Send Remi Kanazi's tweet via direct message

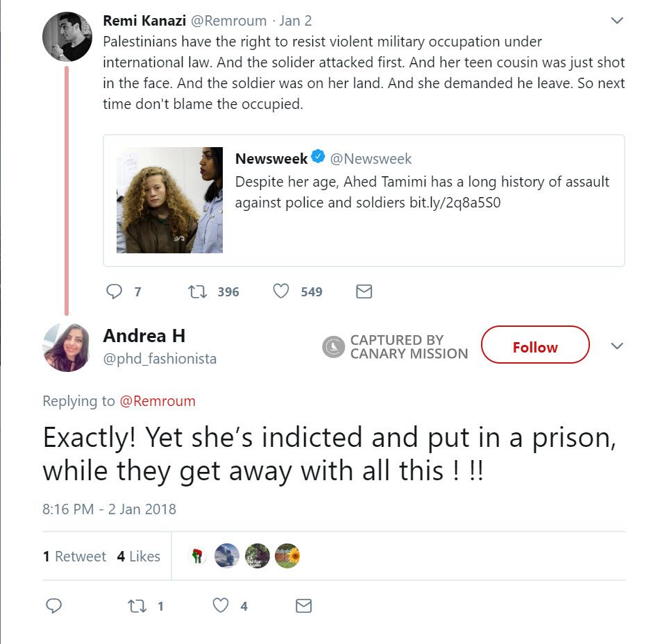(364, 291)
